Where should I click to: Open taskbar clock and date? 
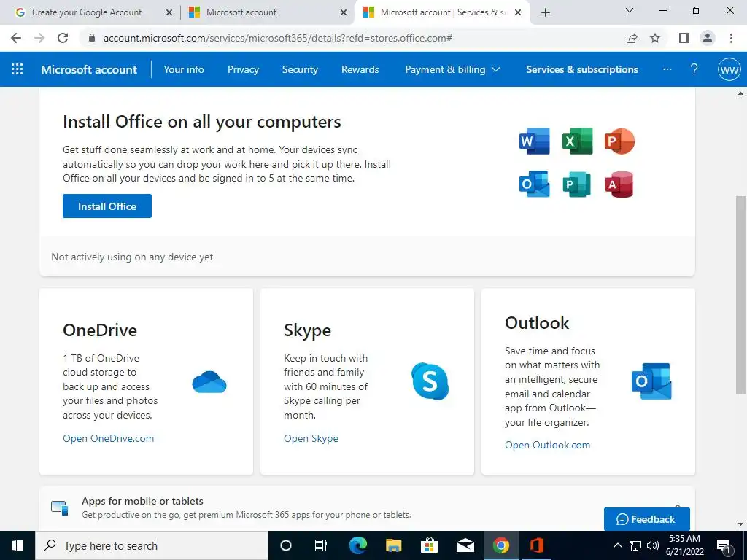point(684,545)
